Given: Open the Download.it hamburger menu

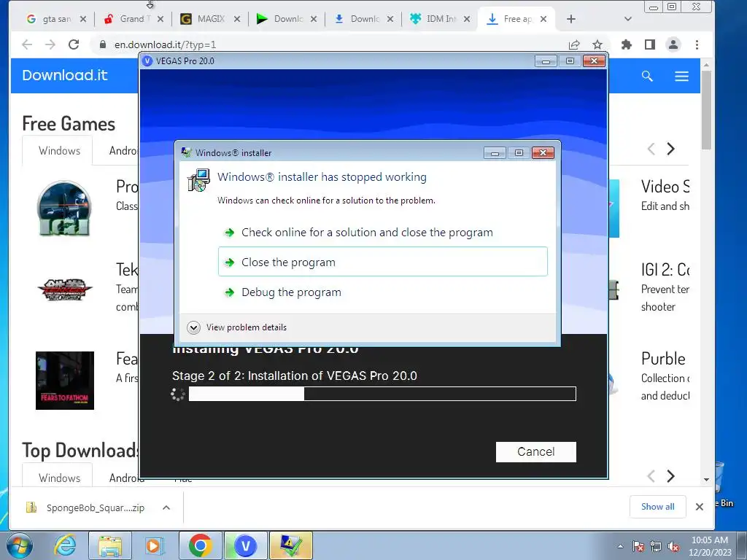Looking at the screenshot, I should pyautogui.click(x=682, y=76).
